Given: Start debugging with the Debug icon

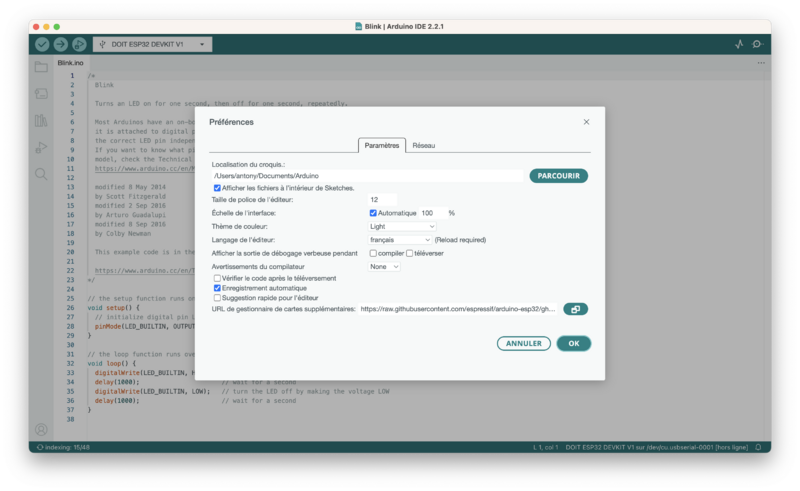Looking at the screenshot, I should (x=79, y=44).
